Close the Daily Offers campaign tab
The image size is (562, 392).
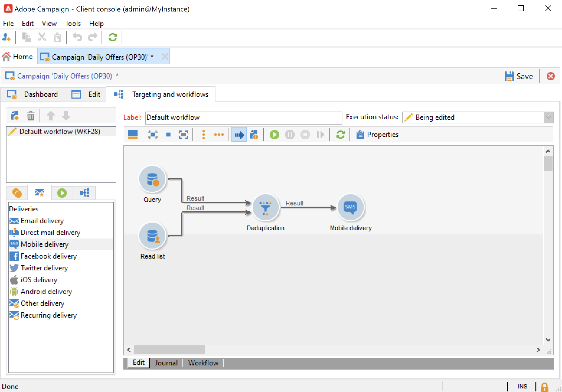165,56
